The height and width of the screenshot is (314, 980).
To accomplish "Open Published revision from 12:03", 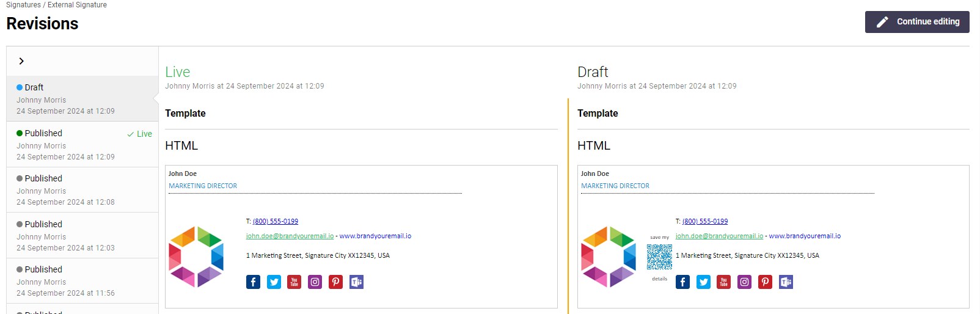I will point(82,236).
